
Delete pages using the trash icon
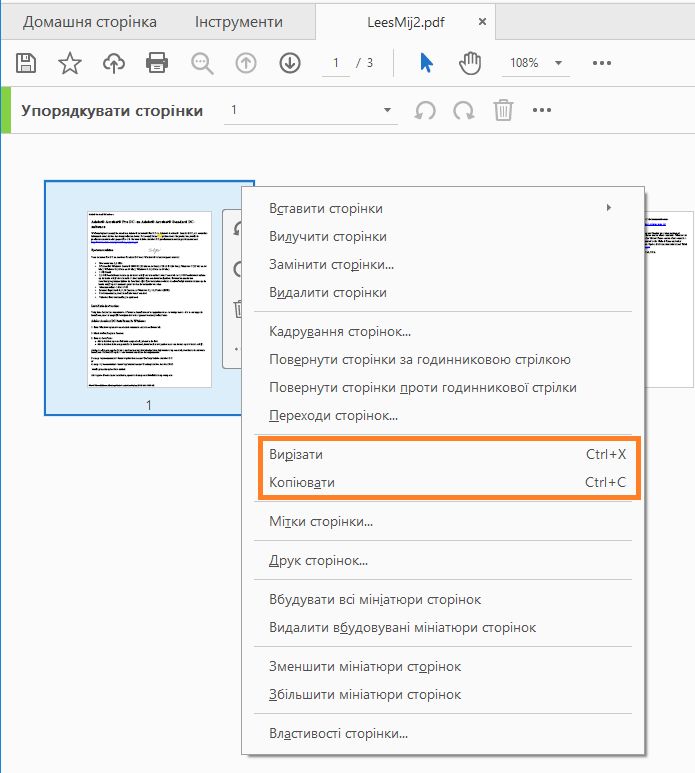(503, 109)
